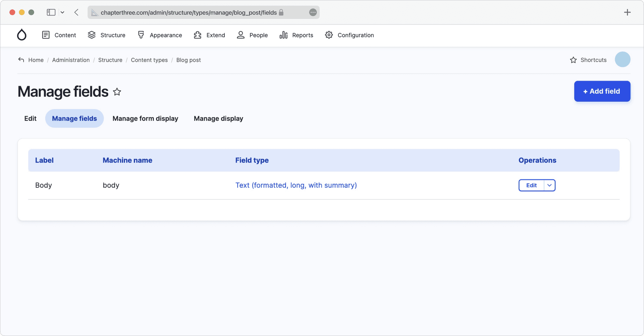Go to Structure breadcrumb link
644x336 pixels.
110,60
